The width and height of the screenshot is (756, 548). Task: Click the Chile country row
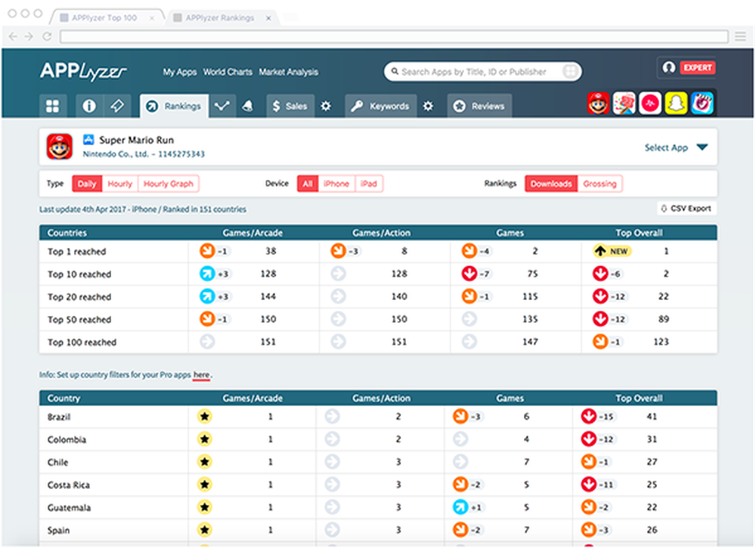[x=378, y=462]
